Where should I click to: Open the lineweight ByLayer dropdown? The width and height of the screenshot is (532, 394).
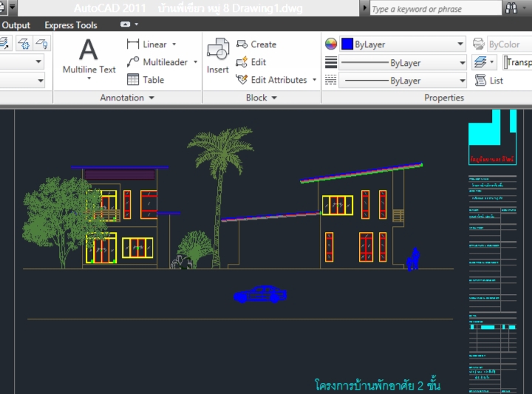tap(462, 63)
